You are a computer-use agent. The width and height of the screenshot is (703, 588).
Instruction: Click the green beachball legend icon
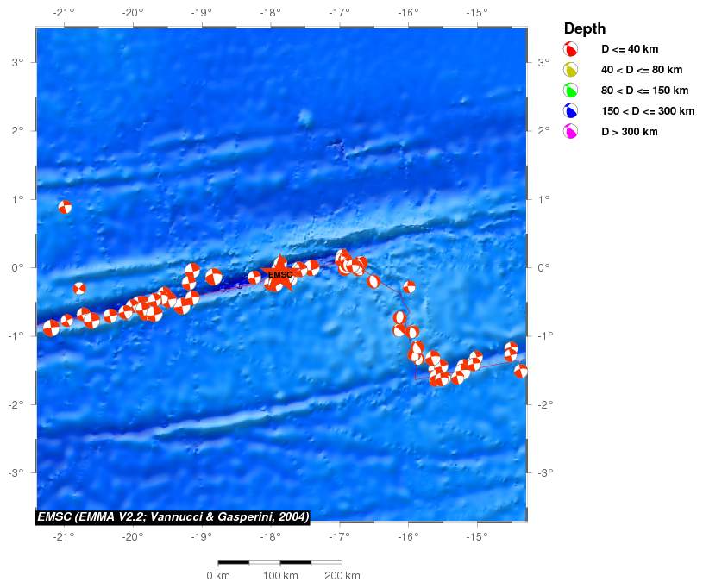coord(570,91)
